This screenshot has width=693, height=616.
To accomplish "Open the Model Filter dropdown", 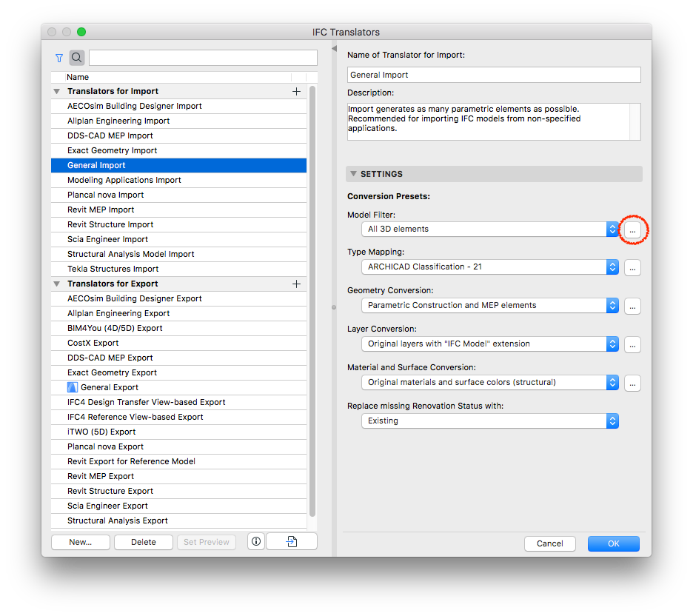I will point(490,229).
